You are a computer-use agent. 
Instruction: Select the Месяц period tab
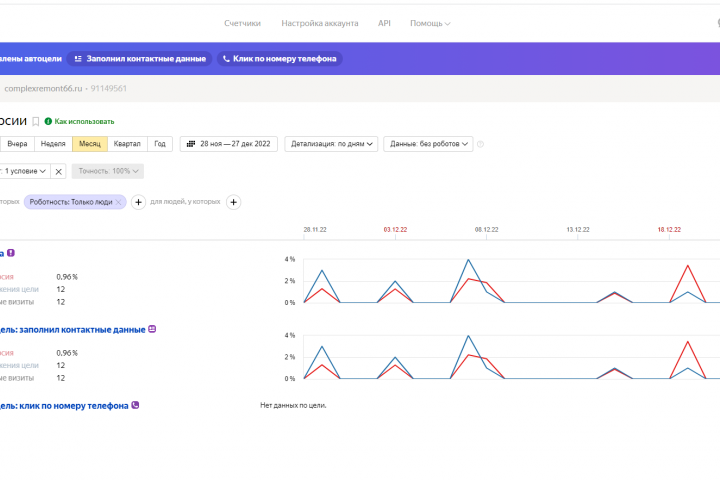pyautogui.click(x=90, y=144)
